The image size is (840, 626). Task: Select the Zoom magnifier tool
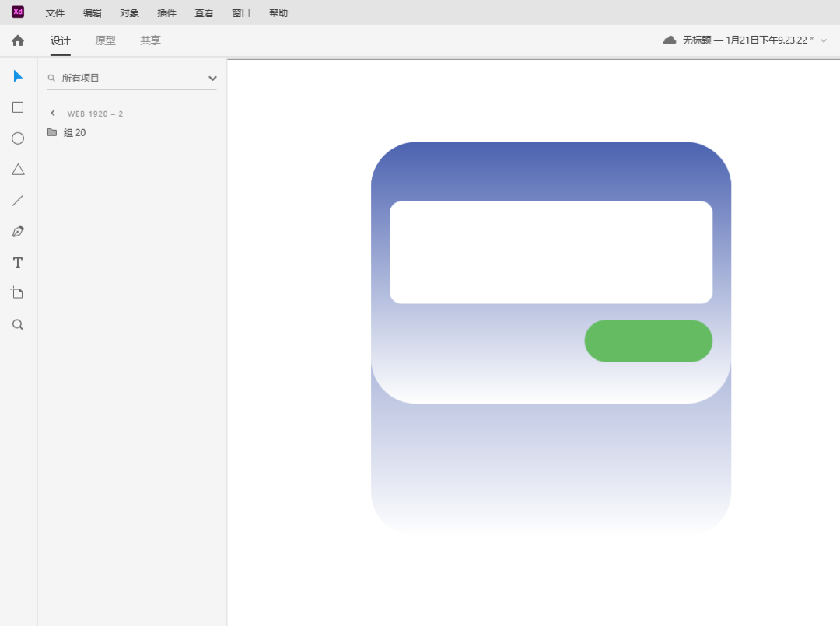pyautogui.click(x=18, y=325)
